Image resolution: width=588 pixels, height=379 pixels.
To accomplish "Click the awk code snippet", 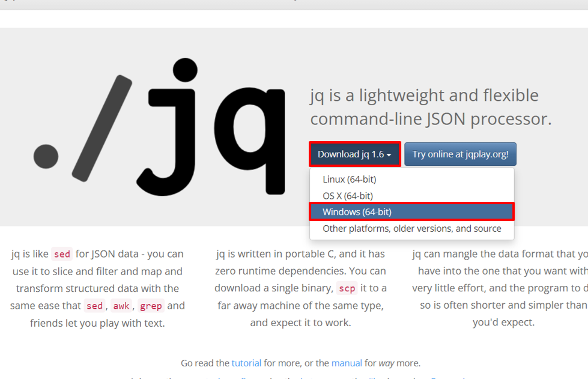I will [121, 306].
